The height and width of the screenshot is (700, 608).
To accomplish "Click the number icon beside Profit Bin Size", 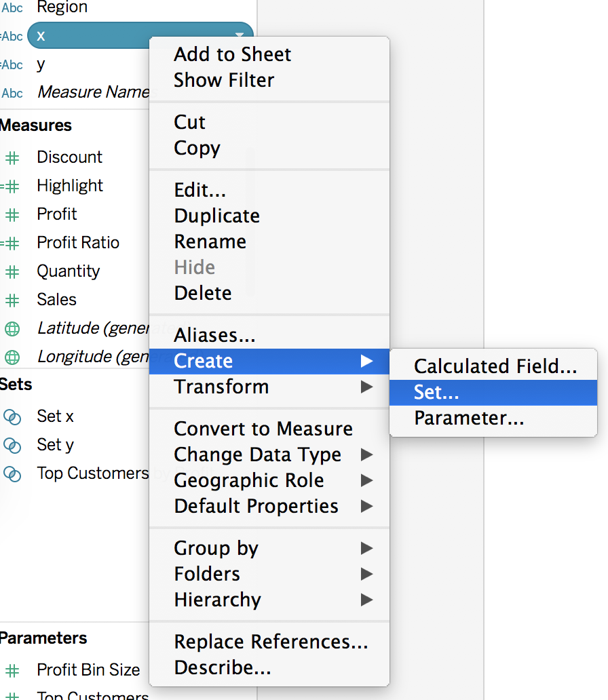I will [12, 670].
